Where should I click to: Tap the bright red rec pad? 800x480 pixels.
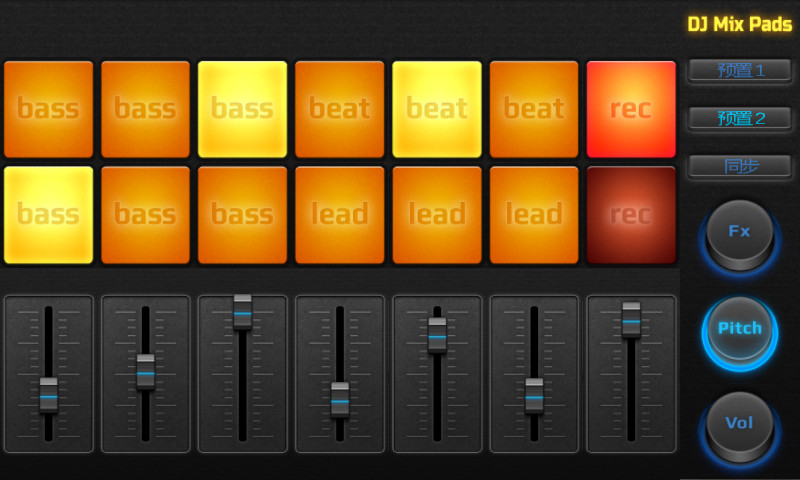coord(631,109)
